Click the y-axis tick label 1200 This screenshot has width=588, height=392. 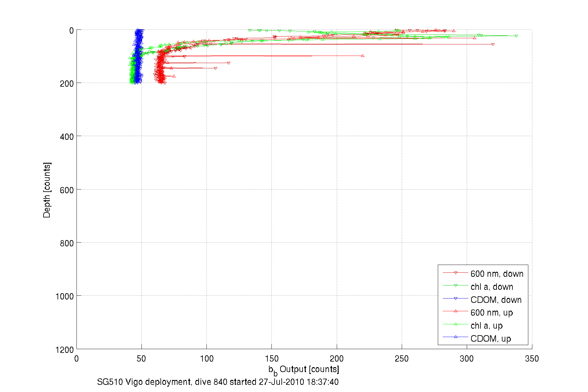[65, 350]
